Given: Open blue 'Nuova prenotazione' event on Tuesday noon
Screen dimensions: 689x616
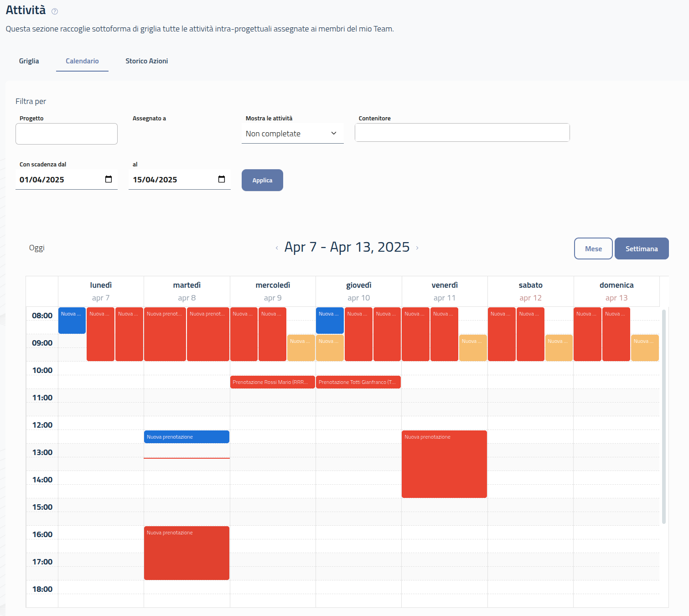Looking at the screenshot, I should 186,437.
